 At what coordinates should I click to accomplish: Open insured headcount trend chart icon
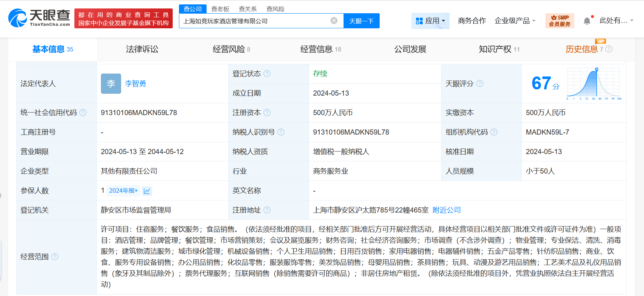(147, 191)
